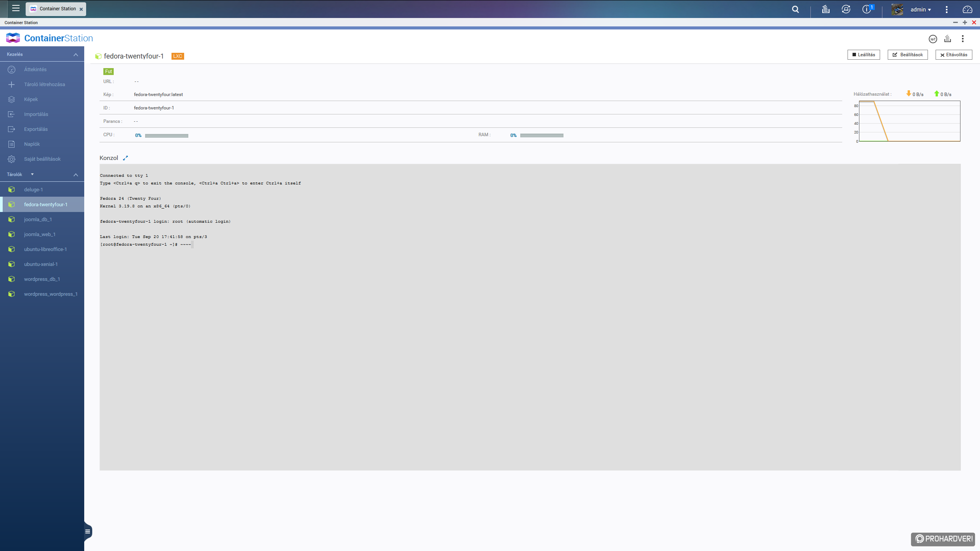Open the search magnifier icon in top bar
The width and height of the screenshot is (980, 551).
tap(795, 9)
